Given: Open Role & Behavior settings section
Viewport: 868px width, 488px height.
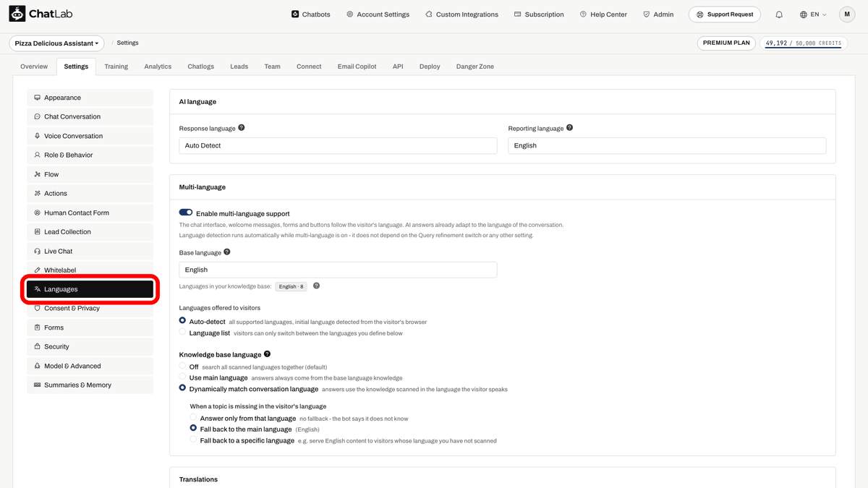Looking at the screenshot, I should point(90,155).
